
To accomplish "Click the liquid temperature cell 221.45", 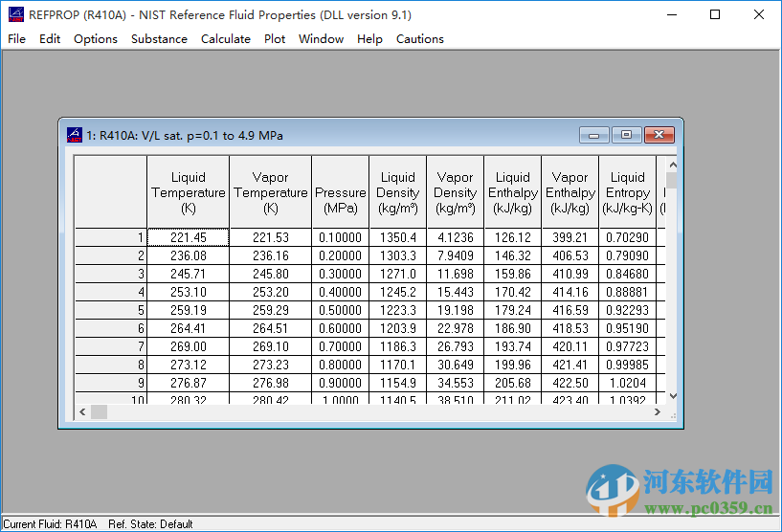I will coord(188,237).
